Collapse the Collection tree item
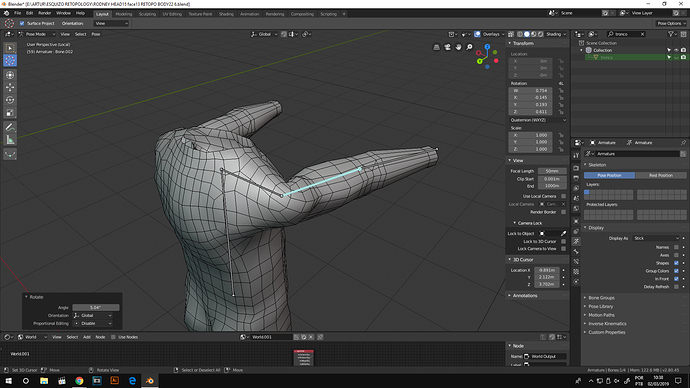 coord(582,50)
